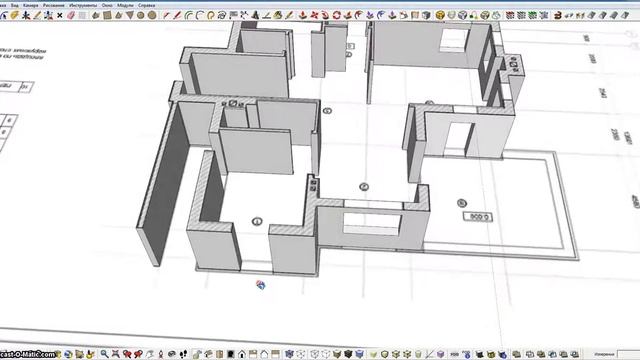The width and height of the screenshot is (640, 360).
Task: Select the Look Around eye tool
Action: coord(172,354)
